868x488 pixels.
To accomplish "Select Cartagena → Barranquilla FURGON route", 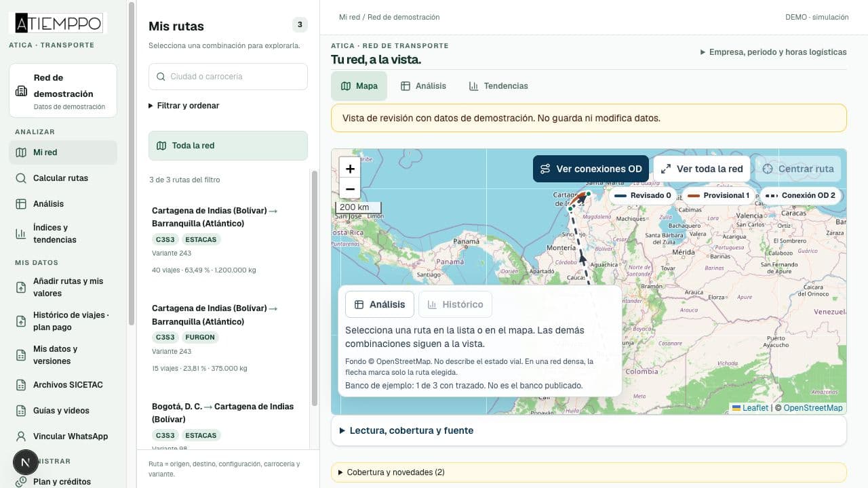I will (228, 338).
